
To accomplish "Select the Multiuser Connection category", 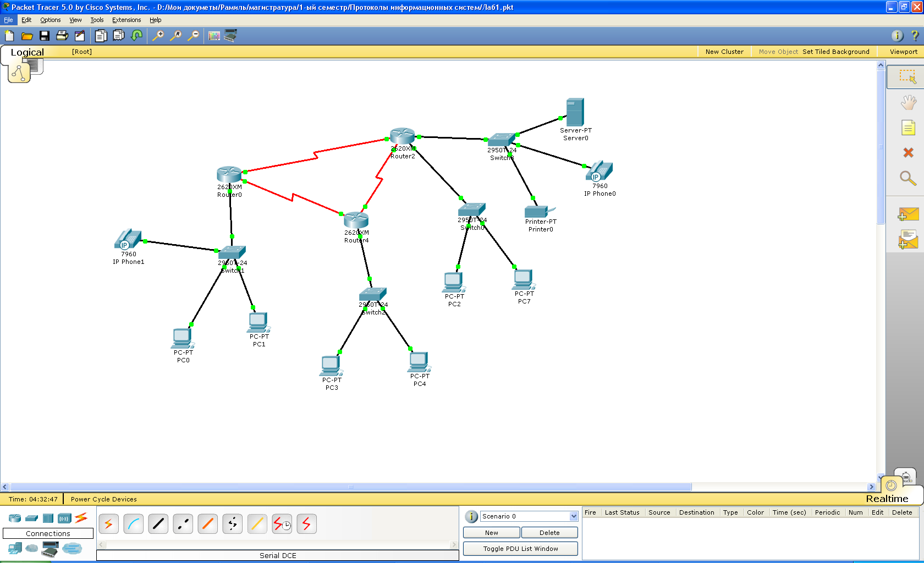I will point(72,548).
